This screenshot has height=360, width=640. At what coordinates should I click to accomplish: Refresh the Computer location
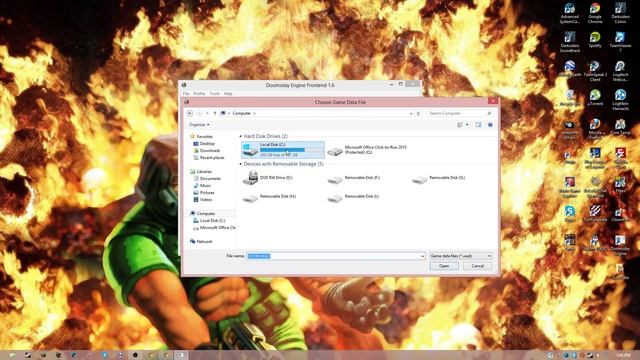(x=418, y=113)
